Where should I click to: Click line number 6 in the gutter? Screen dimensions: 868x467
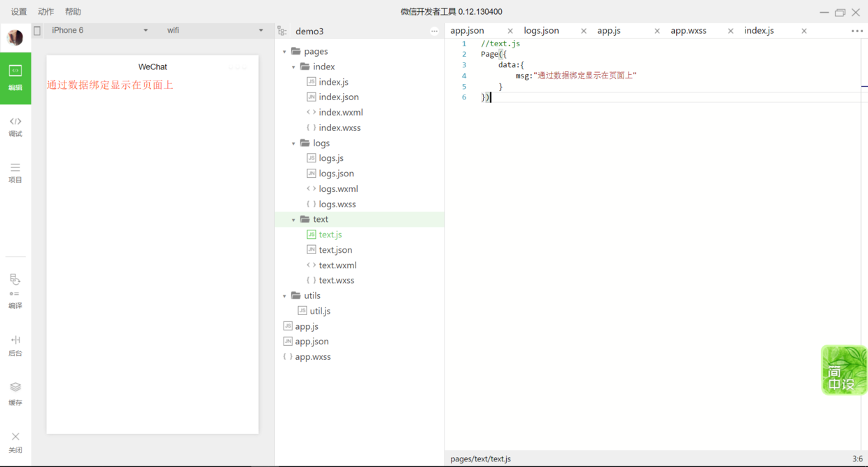[x=463, y=97]
